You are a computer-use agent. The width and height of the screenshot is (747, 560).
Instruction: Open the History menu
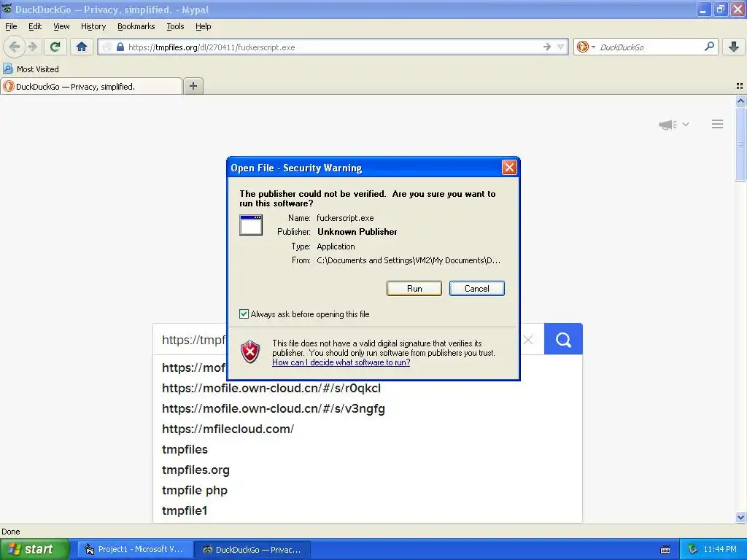coord(93,26)
